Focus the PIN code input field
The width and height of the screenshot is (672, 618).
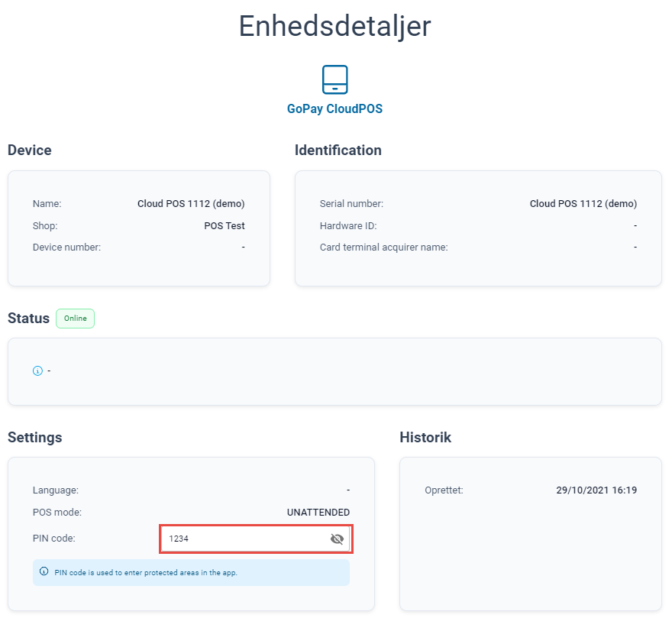pyautogui.click(x=256, y=539)
